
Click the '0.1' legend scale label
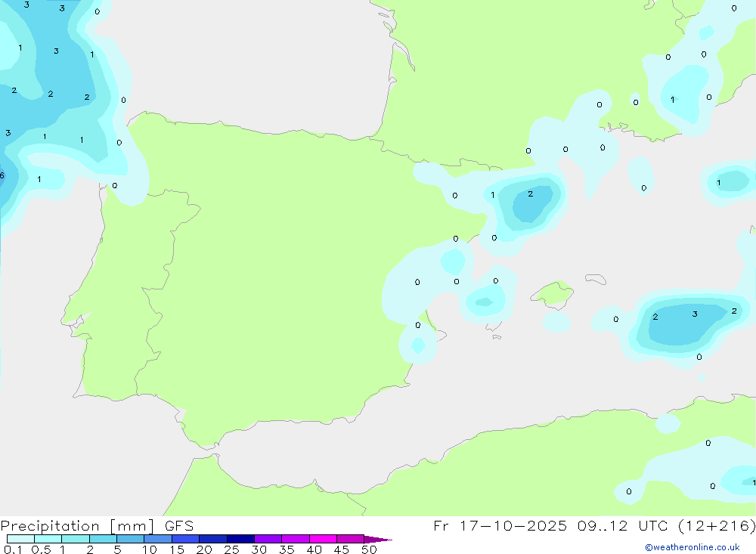pyautogui.click(x=13, y=549)
